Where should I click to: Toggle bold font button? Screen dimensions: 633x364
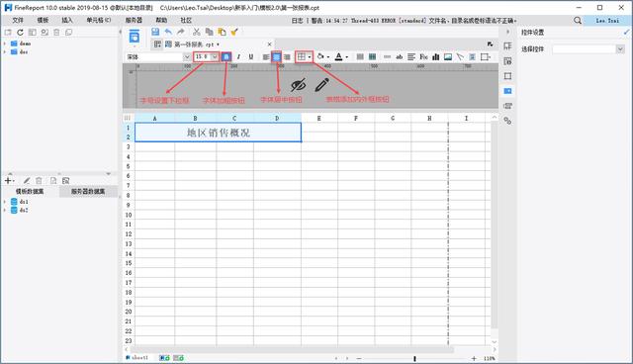point(226,57)
